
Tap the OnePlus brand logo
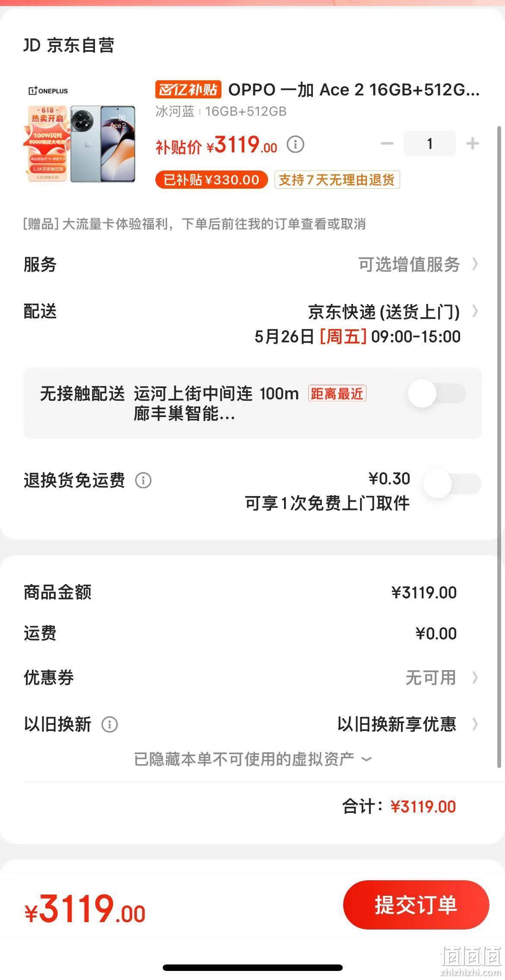point(48,91)
